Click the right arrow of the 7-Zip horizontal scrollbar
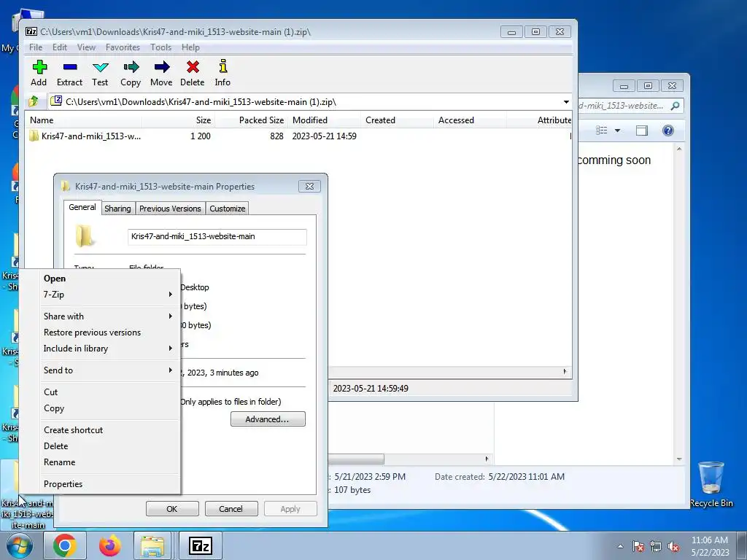747x560 pixels. point(565,371)
